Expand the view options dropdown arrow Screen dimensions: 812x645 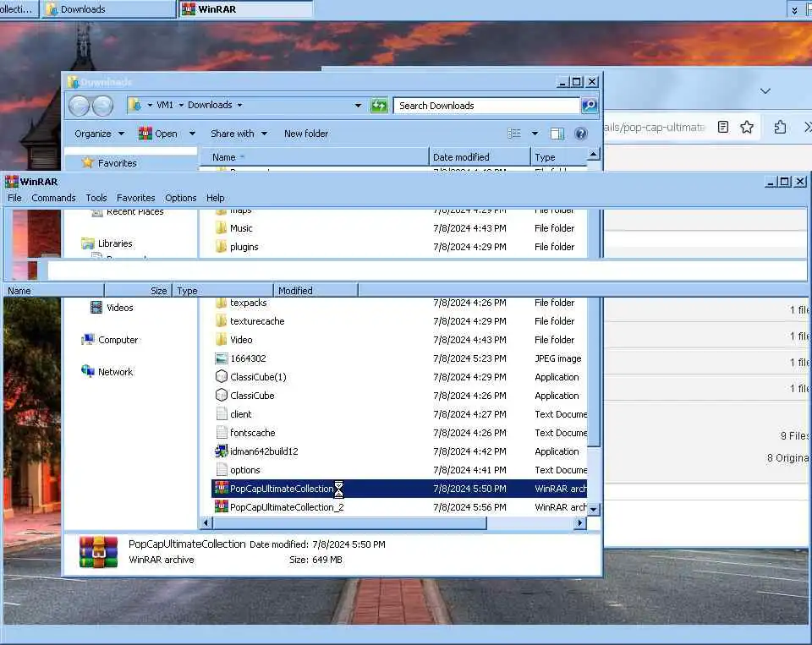tap(535, 134)
